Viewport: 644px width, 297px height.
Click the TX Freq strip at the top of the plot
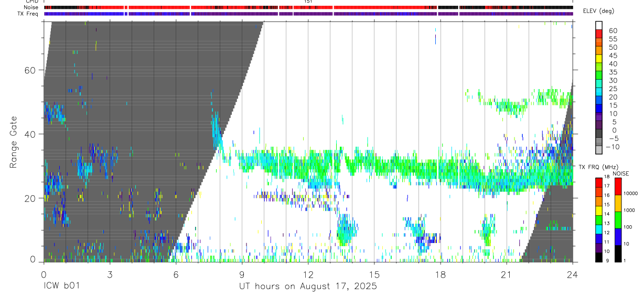click(308, 14)
